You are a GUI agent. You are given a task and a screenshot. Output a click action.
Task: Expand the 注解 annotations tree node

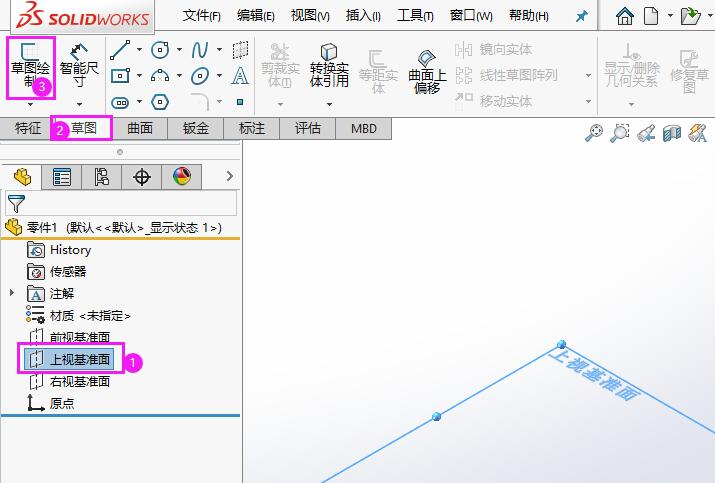[x=12, y=293]
